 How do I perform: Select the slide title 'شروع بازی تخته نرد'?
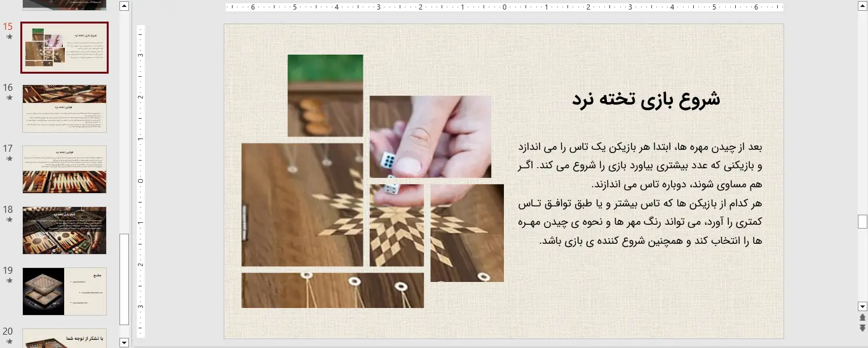tap(646, 100)
